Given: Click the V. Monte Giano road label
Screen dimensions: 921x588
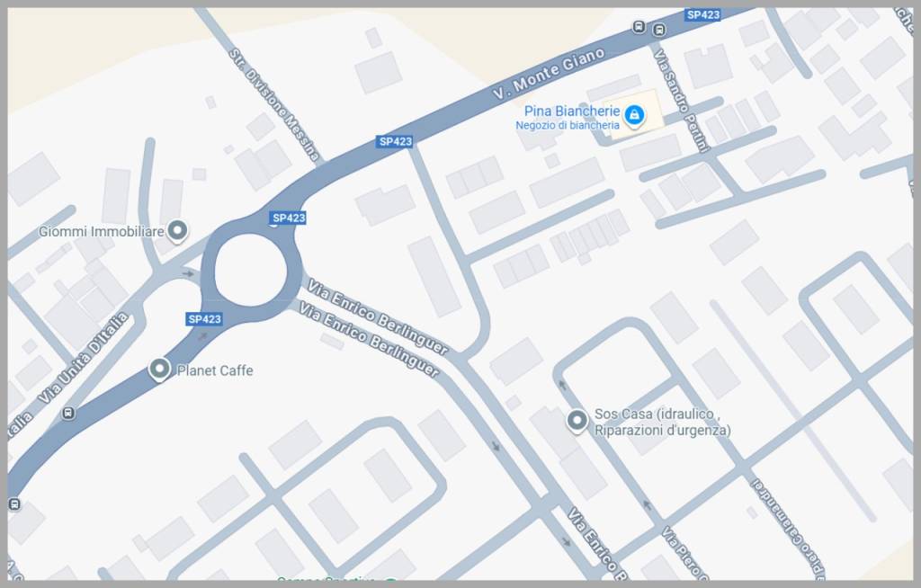Looking at the screenshot, I should coord(548,73).
